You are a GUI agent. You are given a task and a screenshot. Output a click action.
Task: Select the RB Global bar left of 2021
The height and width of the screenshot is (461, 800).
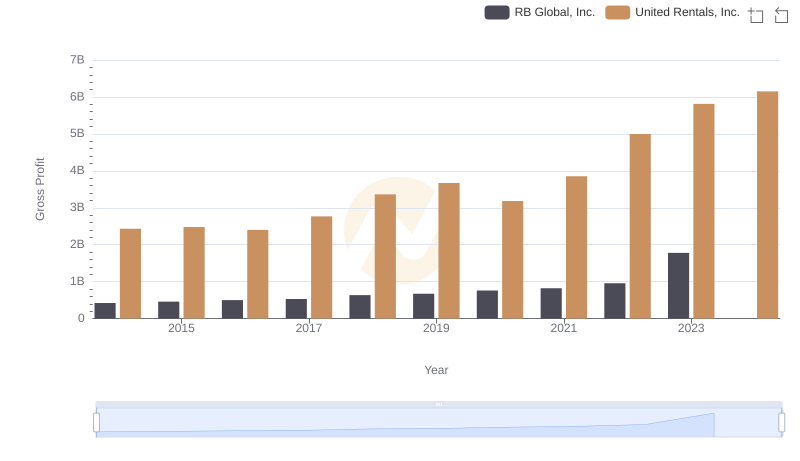(x=551, y=303)
